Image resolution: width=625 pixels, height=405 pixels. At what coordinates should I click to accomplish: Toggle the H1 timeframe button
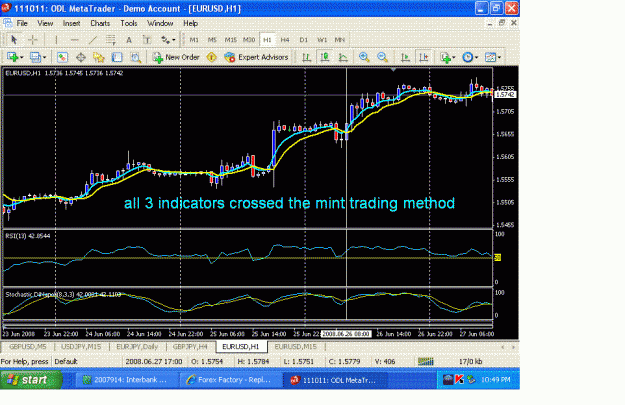click(x=267, y=39)
